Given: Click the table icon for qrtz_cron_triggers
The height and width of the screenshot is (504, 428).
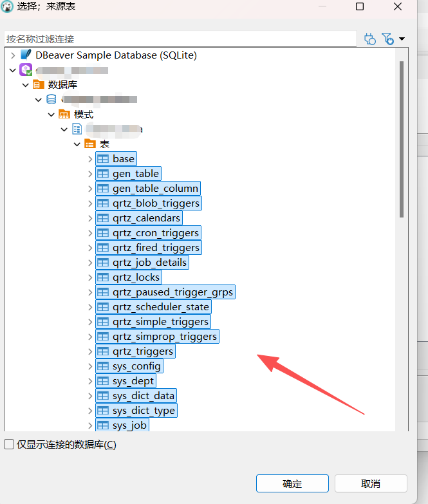Looking at the screenshot, I should (x=103, y=233).
